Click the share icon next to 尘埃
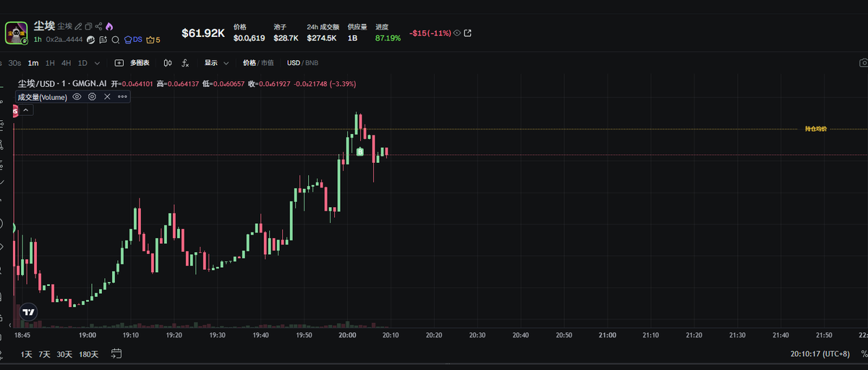The image size is (868, 370). pos(98,26)
